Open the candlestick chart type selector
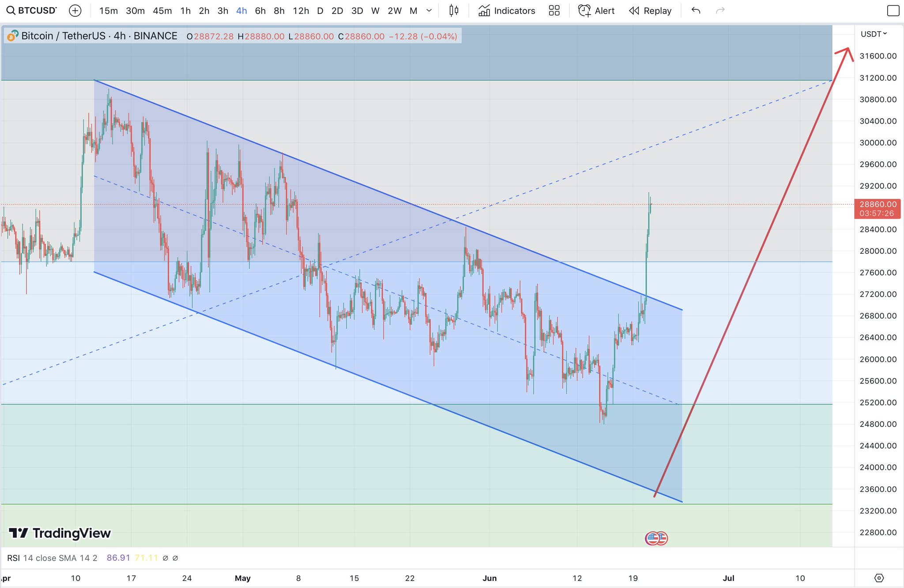Image resolution: width=904 pixels, height=588 pixels. tap(454, 11)
